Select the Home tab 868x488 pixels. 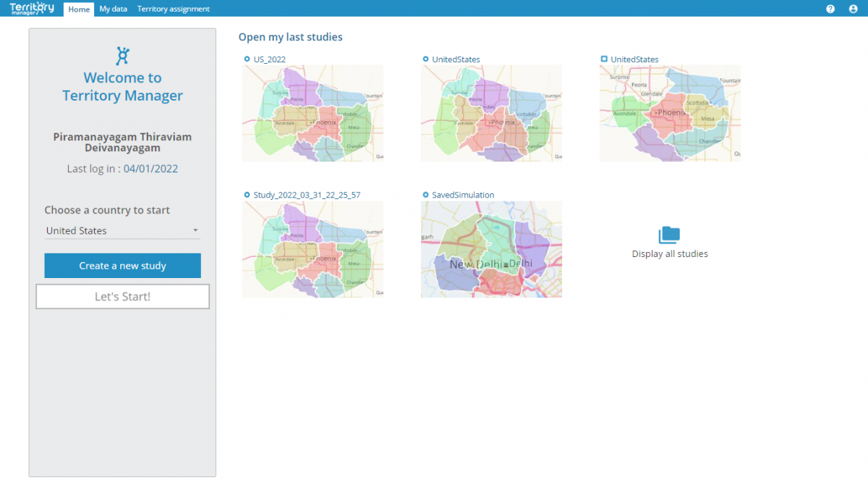(79, 9)
